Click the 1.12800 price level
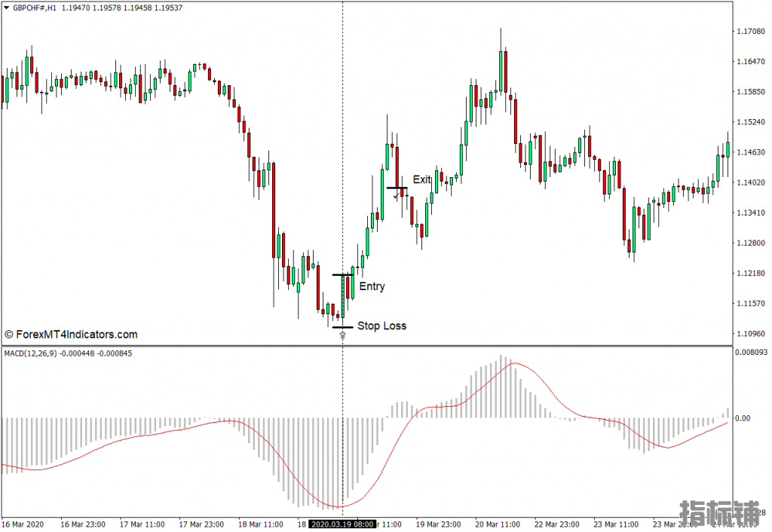772x532 pixels. click(x=751, y=243)
